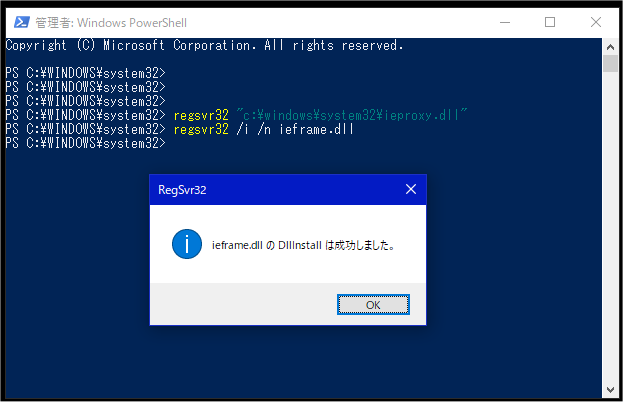The height and width of the screenshot is (402, 623).
Task: Open the PowerShell icon system menu
Action: click(21, 22)
